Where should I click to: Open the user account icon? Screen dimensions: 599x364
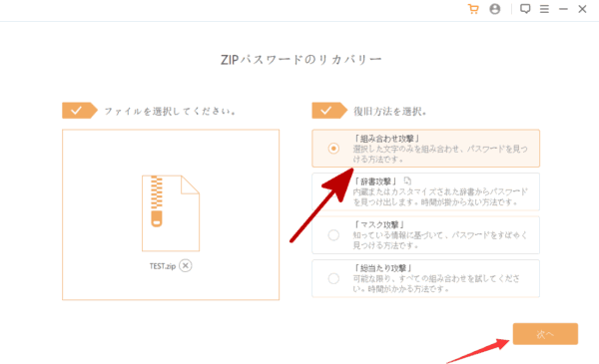click(495, 9)
